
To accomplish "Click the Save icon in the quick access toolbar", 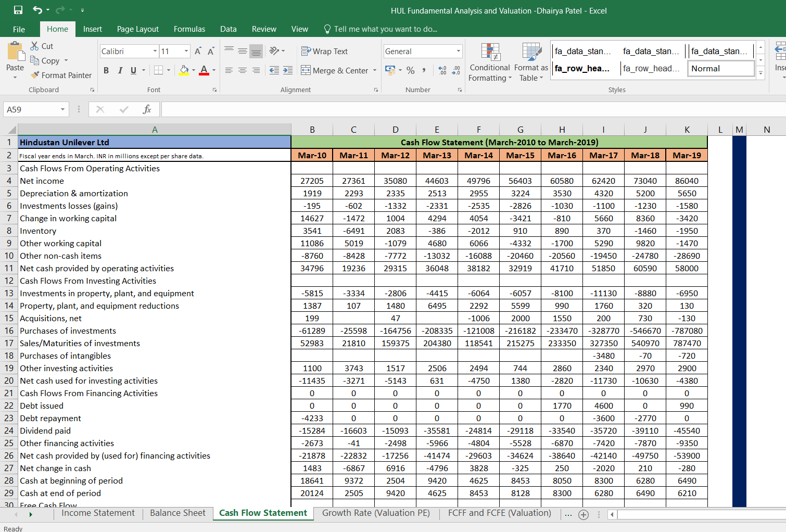I will (x=18, y=10).
